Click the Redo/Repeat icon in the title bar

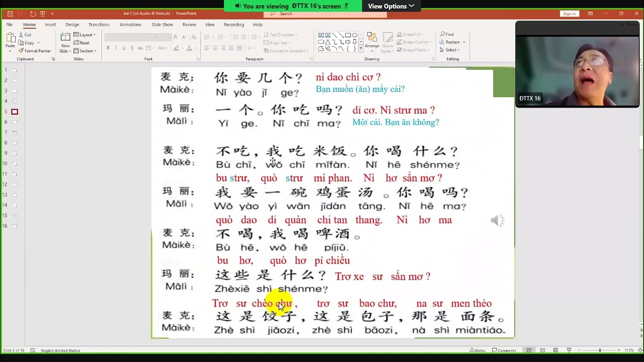coord(33,14)
